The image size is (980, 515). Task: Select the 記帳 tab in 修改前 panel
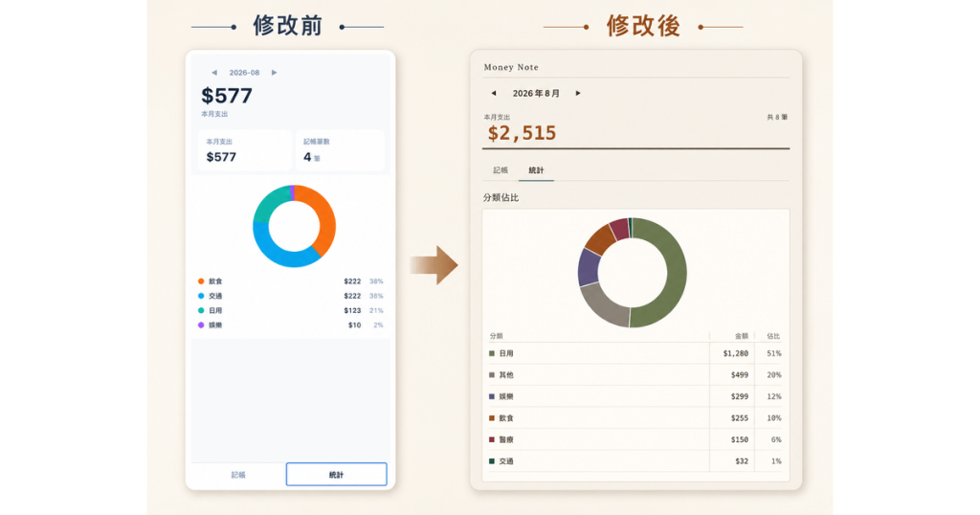tap(238, 475)
